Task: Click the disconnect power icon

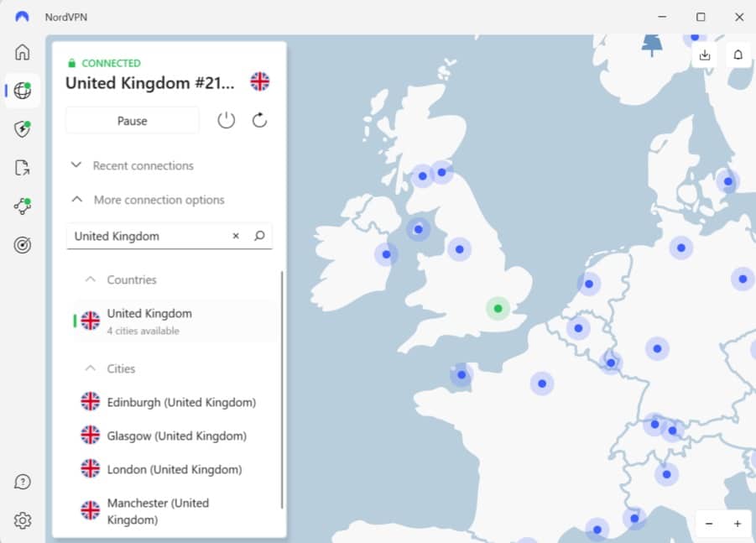Action: click(x=226, y=120)
